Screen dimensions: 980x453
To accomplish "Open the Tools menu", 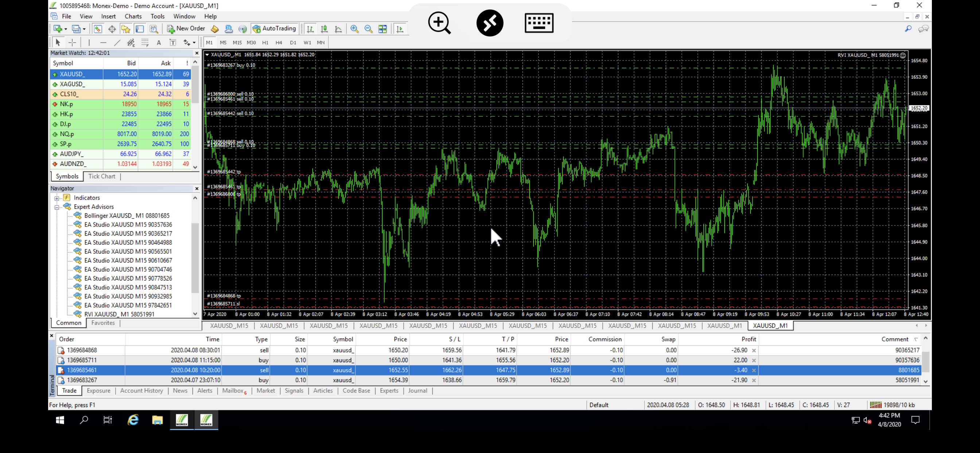I will 157,16.
